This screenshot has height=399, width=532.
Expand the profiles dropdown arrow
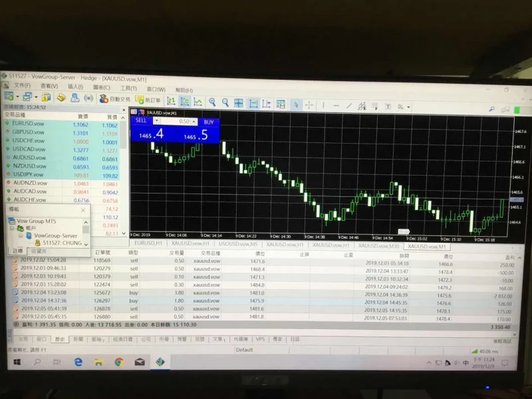[36, 97]
